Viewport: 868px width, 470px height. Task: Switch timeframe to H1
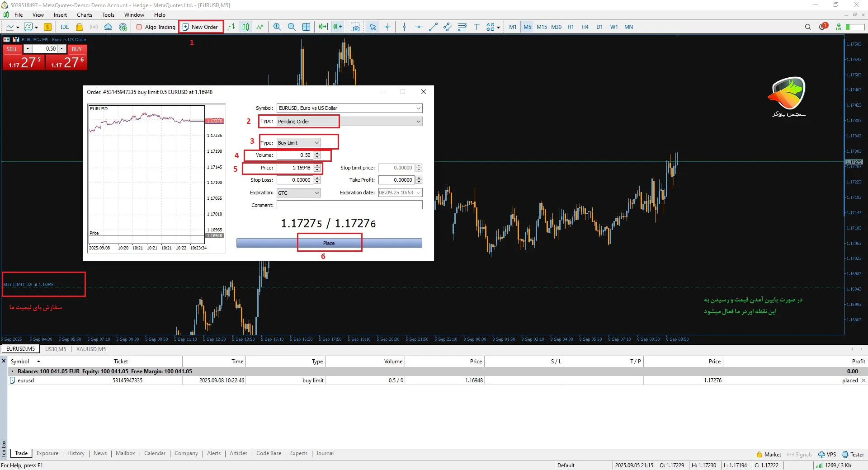tap(571, 27)
